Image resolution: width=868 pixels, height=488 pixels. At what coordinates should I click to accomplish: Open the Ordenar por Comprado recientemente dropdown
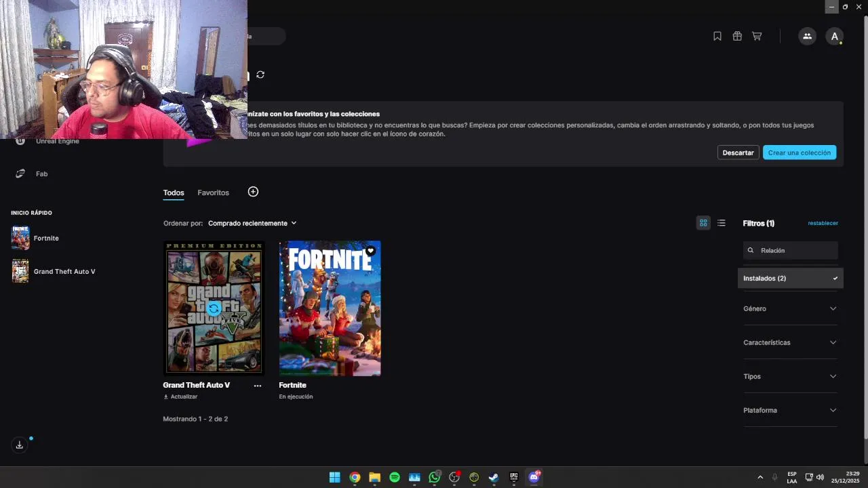pyautogui.click(x=252, y=223)
